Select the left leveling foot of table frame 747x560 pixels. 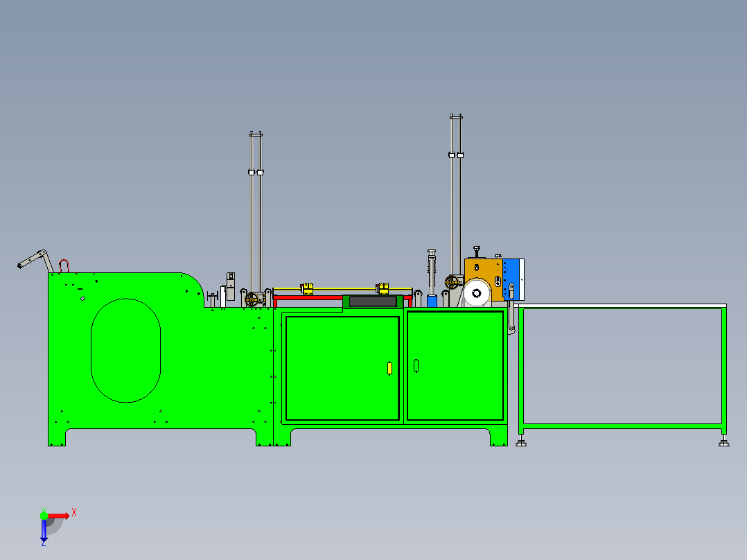point(521,441)
